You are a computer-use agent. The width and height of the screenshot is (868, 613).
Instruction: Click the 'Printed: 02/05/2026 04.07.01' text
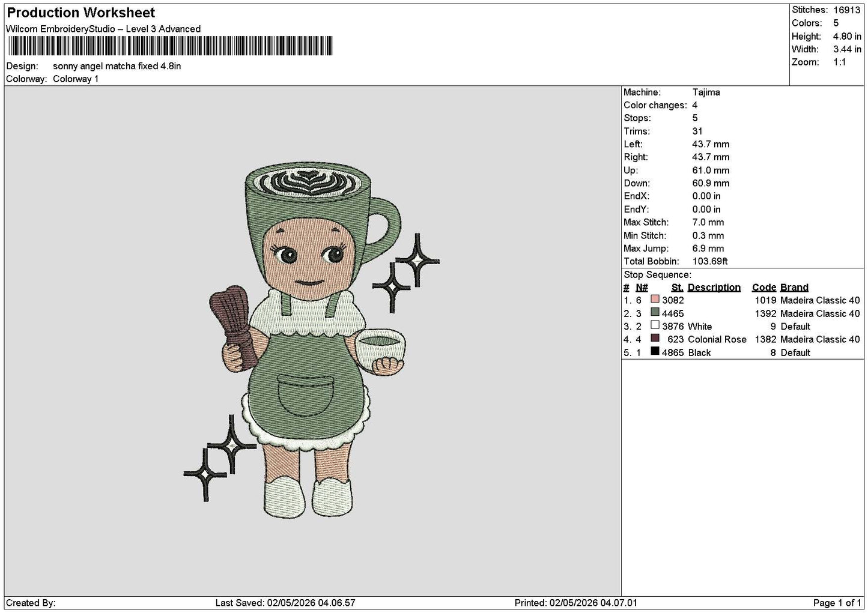point(576,603)
